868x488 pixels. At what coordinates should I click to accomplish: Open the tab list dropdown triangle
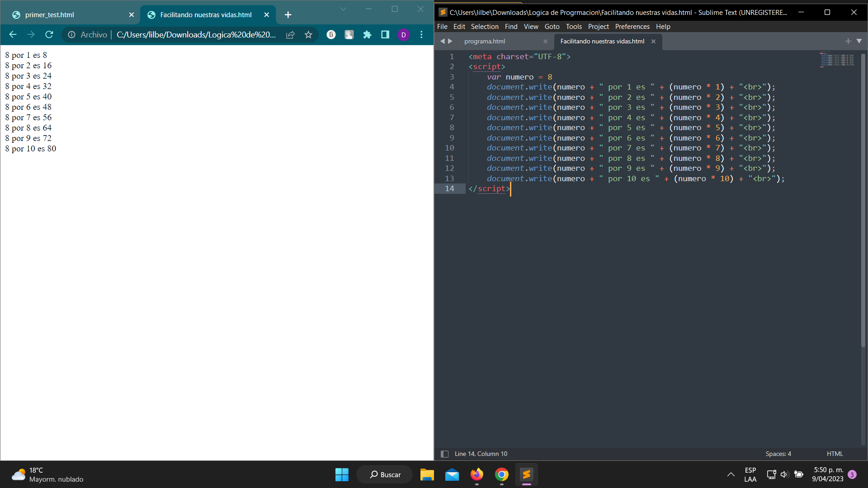tap(859, 41)
